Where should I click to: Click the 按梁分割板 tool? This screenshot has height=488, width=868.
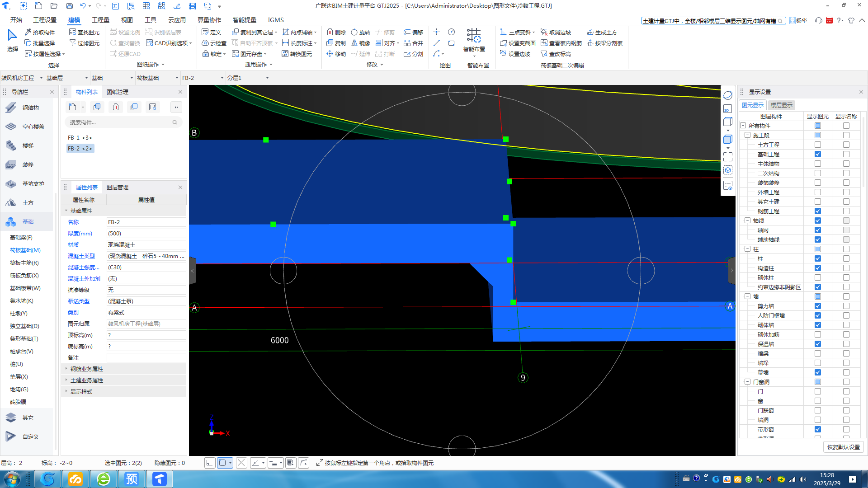605,43
